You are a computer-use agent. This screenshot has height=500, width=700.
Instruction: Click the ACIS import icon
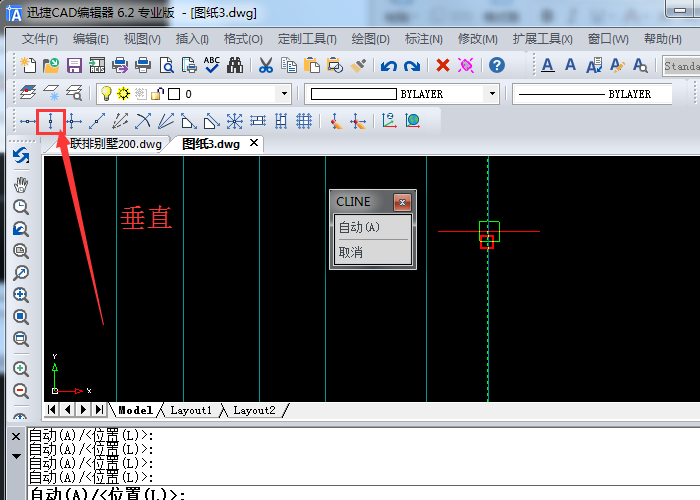97,66
